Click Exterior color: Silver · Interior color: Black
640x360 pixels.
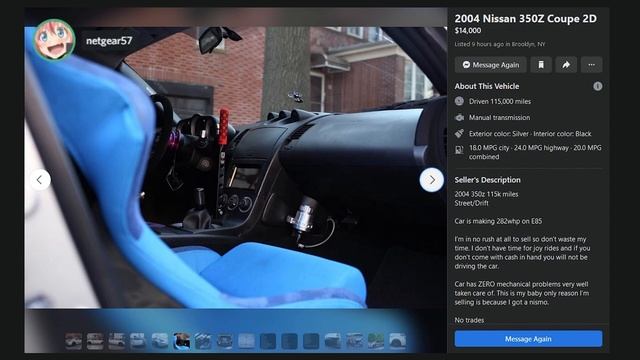point(530,133)
